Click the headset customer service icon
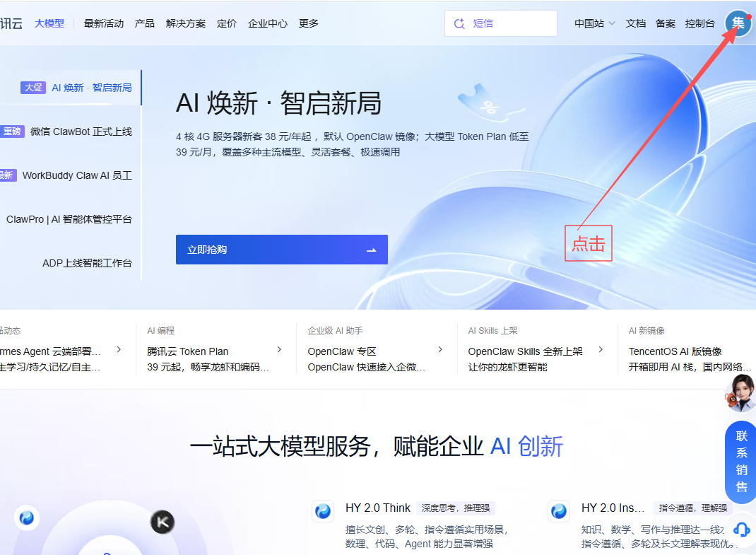 click(741, 529)
